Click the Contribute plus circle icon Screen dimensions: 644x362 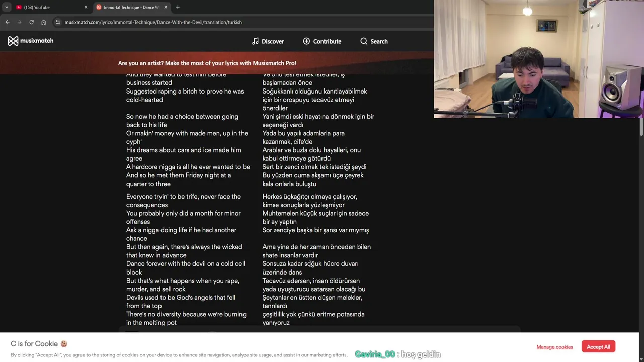(306, 41)
